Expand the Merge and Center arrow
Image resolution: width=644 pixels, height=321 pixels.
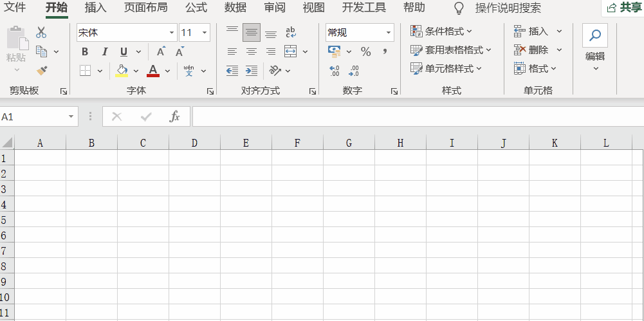point(305,51)
